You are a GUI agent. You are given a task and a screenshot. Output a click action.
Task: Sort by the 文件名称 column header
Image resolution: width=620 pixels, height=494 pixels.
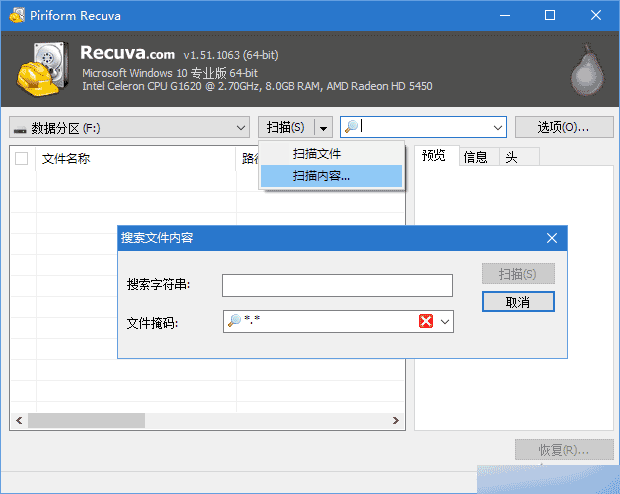tap(136, 159)
